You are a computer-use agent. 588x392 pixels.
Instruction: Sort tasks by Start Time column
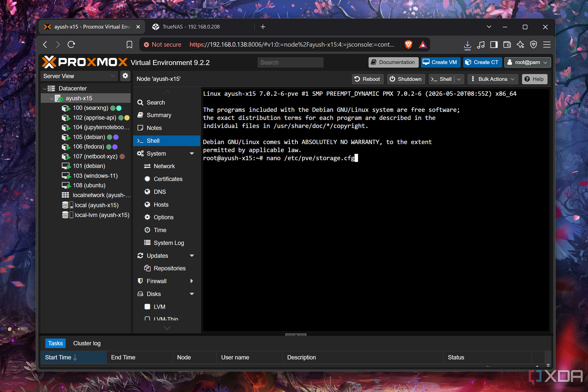click(73, 358)
